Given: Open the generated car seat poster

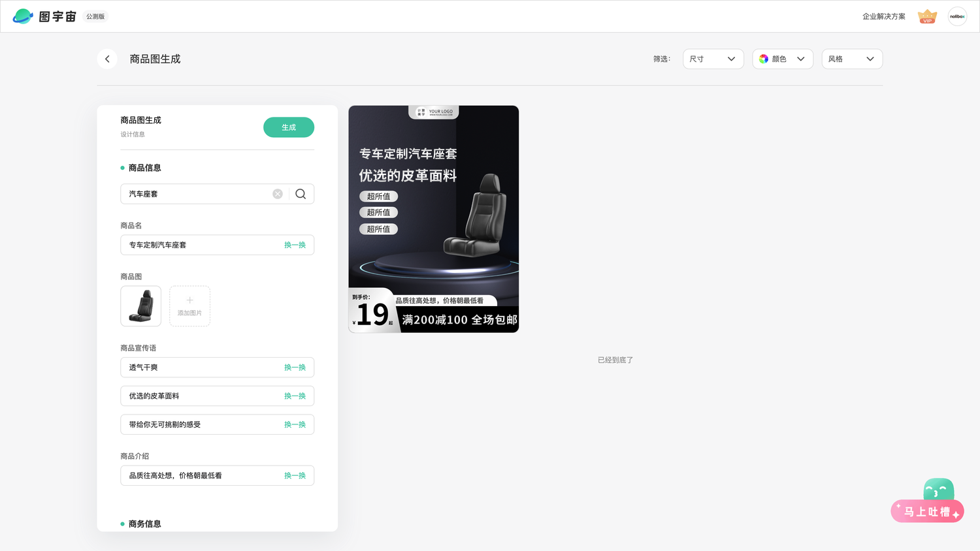Looking at the screenshot, I should [434, 219].
